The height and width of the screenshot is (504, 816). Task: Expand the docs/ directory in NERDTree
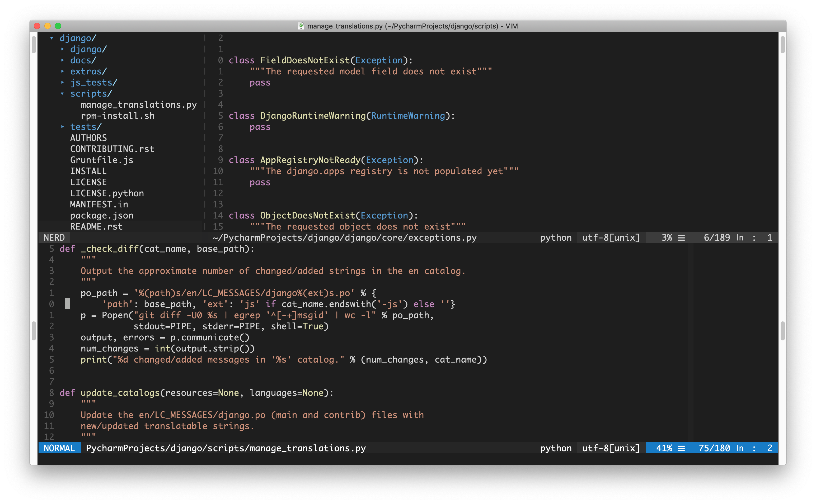[83, 60]
